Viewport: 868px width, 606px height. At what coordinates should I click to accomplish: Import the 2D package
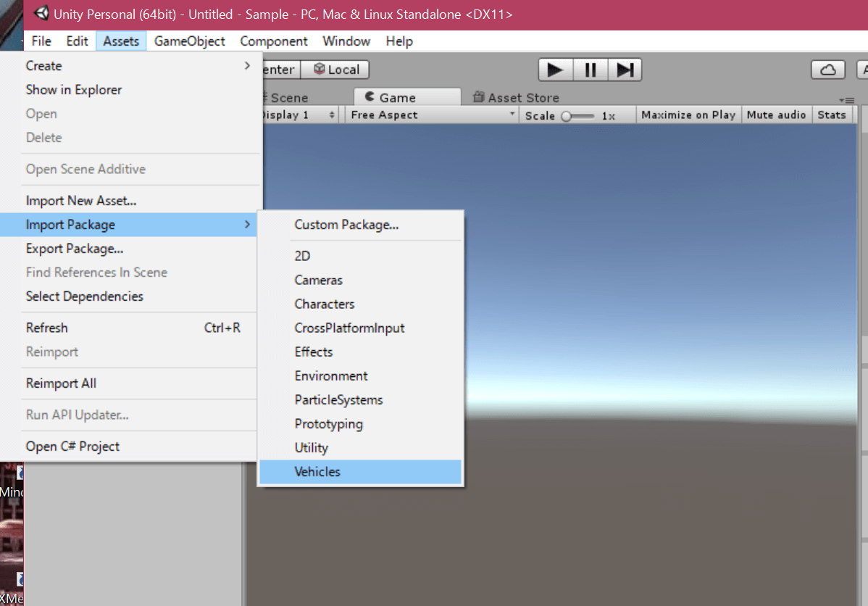(360, 256)
